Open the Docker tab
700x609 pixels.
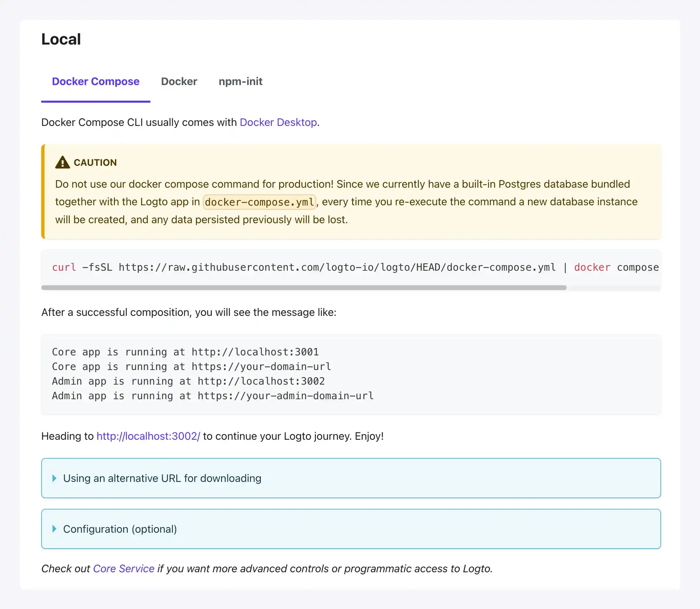[179, 82]
